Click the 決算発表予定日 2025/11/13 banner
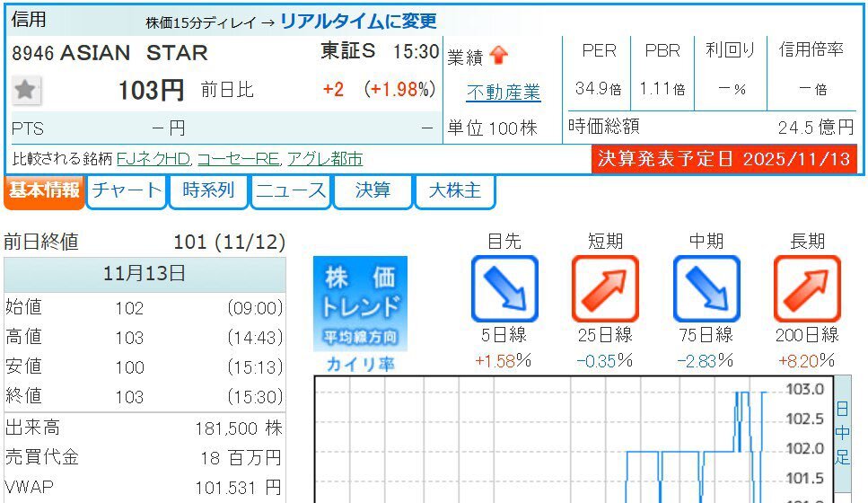The width and height of the screenshot is (868, 503). click(x=724, y=160)
